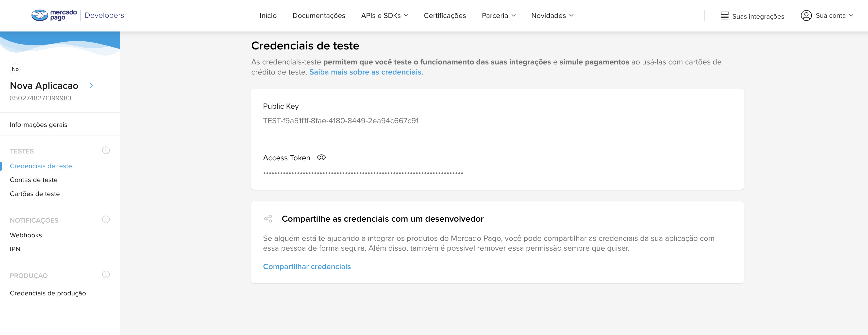This screenshot has height=335, width=868.
Task: Click the Public Key value TEST-f9a51f1f
Action: 341,121
